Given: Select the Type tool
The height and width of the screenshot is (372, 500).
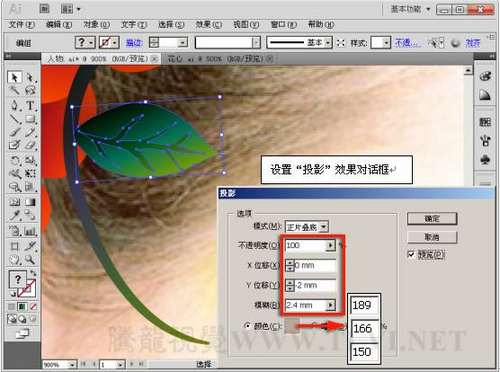Looking at the screenshot, I should coord(30,105).
